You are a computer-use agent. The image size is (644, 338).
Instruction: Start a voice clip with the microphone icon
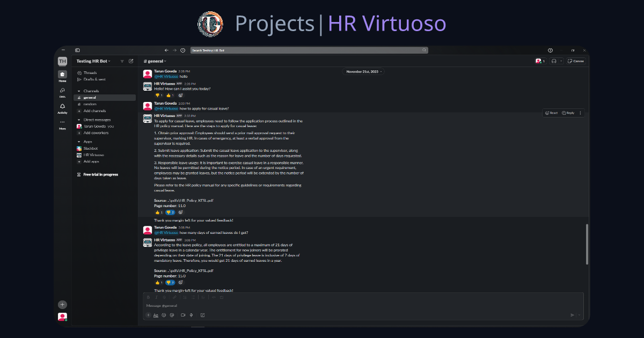point(192,315)
